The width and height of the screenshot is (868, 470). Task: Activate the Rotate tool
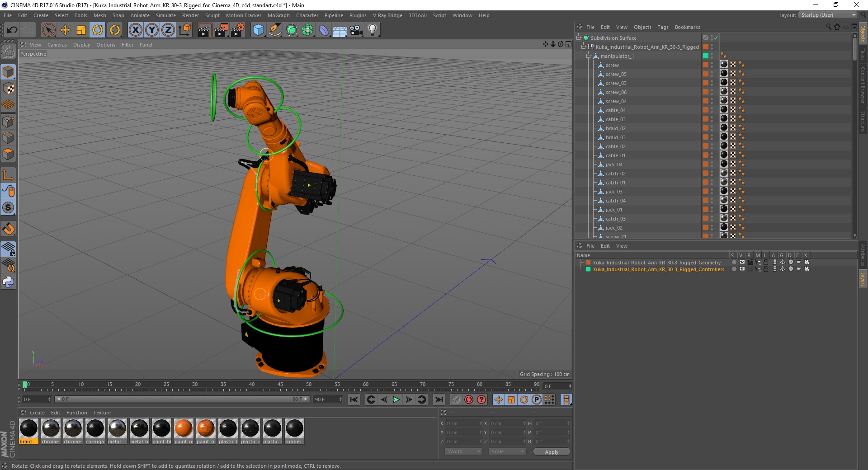pos(98,30)
